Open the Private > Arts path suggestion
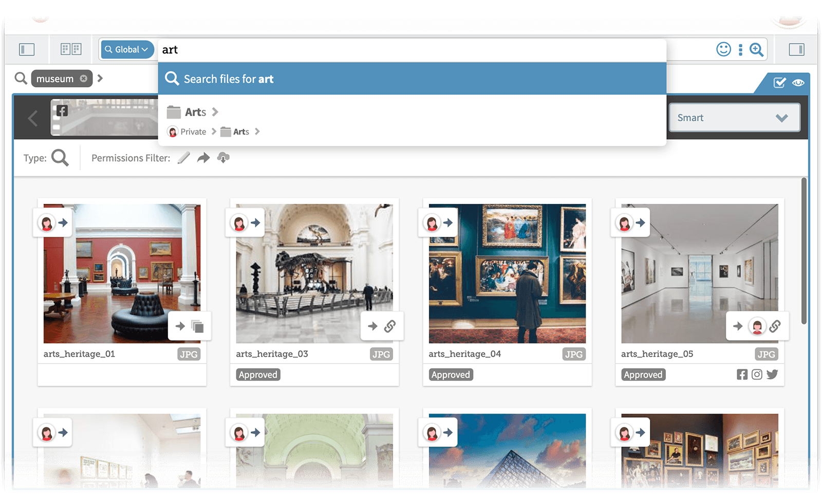 coord(208,132)
